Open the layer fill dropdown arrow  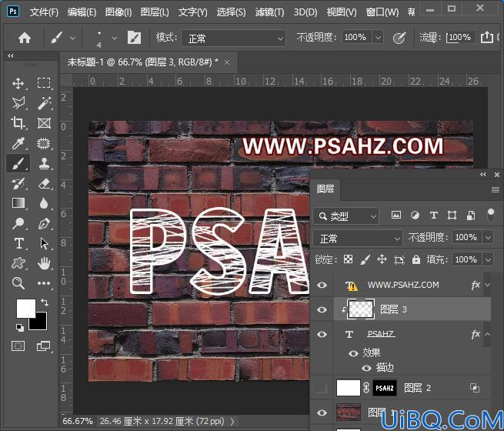point(488,259)
